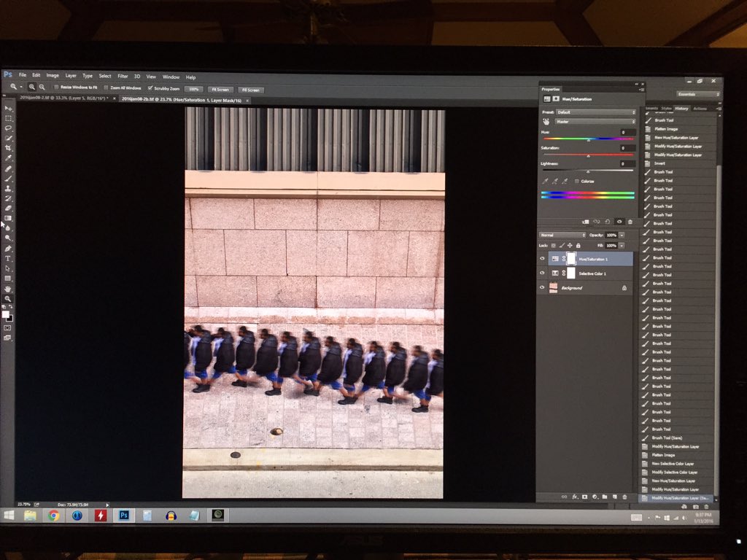Open the Image menu
Viewport: 747px width, 560px height.
pos(53,75)
